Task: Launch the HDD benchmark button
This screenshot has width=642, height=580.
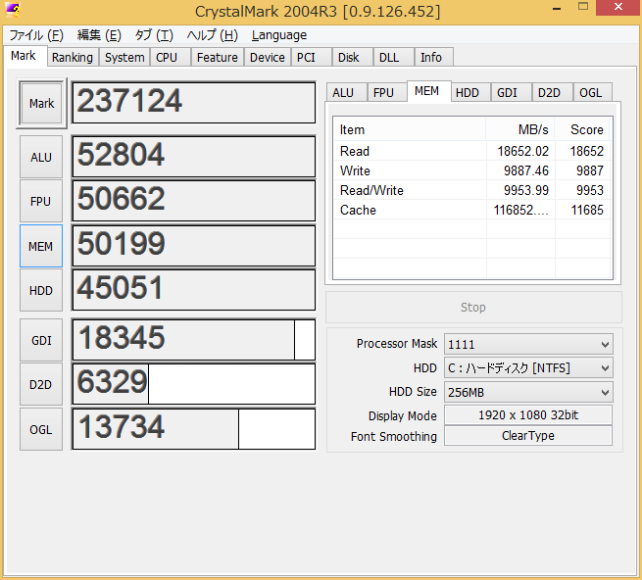Action: click(x=41, y=290)
